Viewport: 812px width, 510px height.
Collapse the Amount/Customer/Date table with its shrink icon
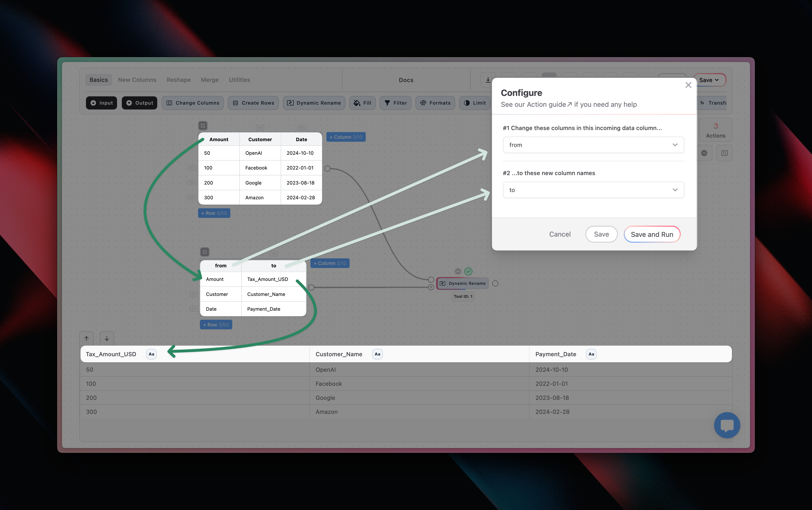[x=203, y=126]
